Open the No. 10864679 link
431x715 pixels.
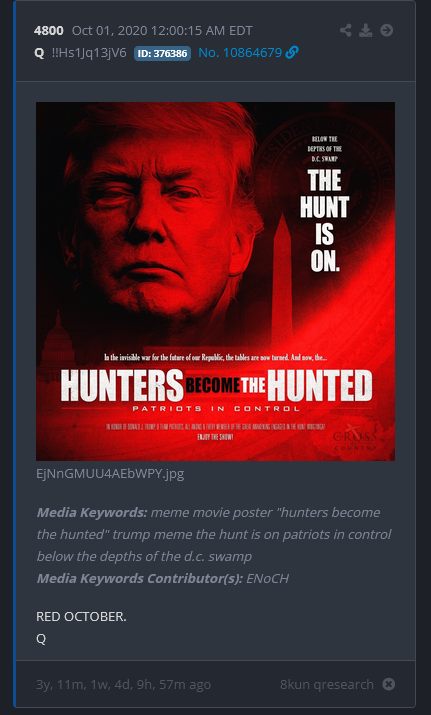(240, 53)
